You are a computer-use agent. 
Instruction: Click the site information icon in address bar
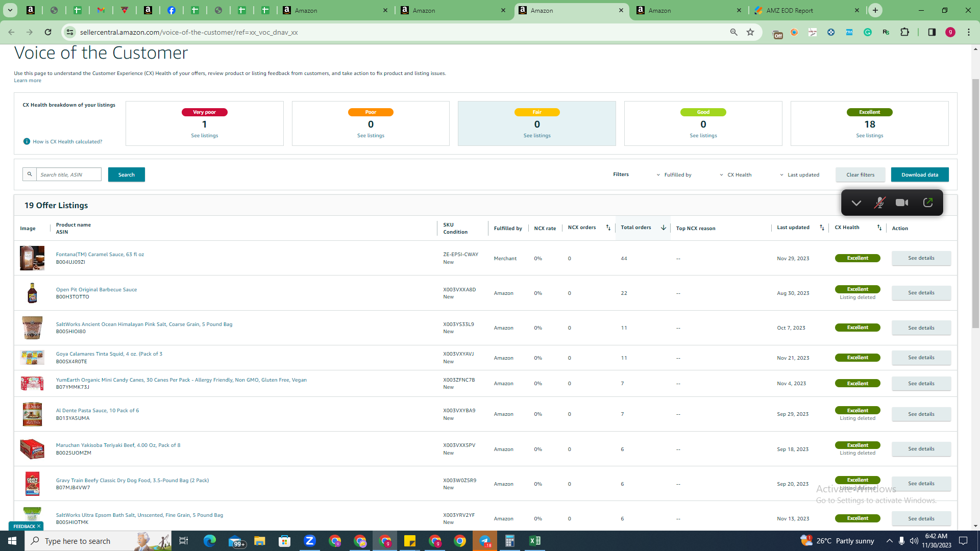pyautogui.click(x=70, y=32)
